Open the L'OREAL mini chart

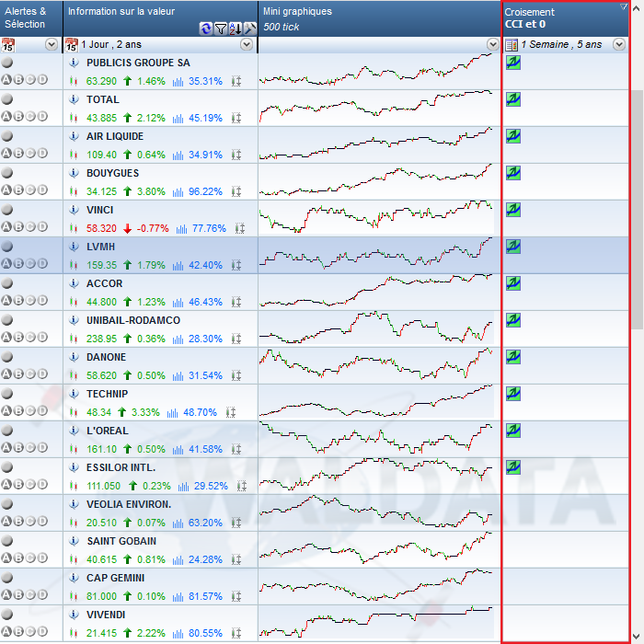(x=376, y=439)
